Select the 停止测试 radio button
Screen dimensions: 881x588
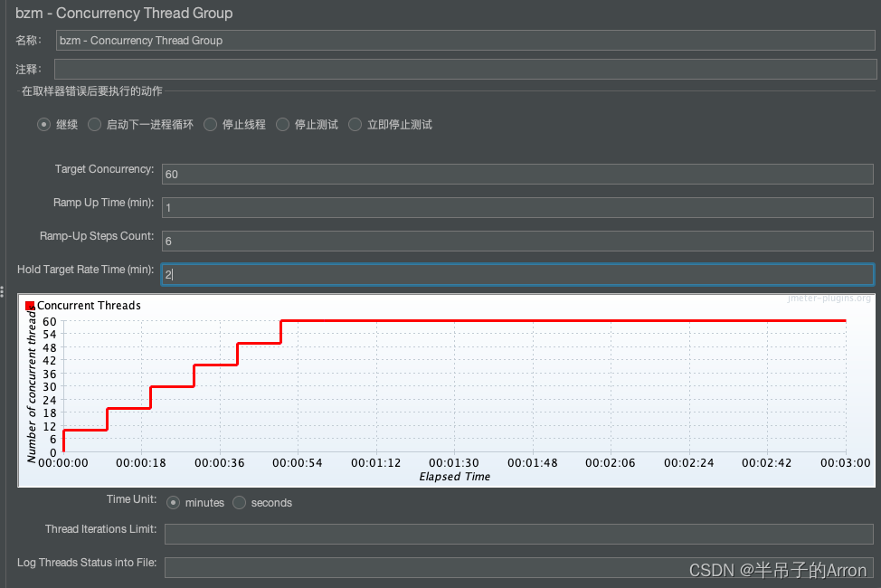click(283, 124)
